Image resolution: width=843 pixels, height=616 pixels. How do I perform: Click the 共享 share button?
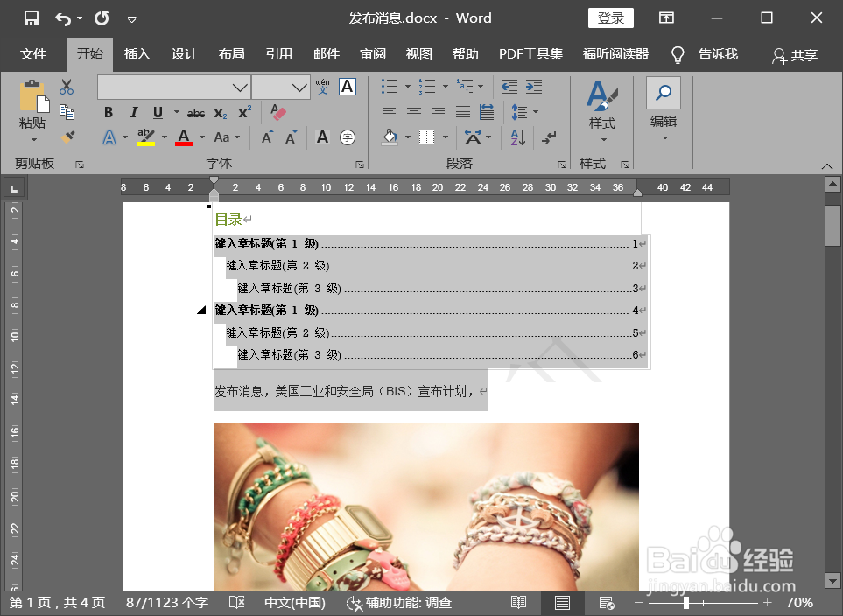pyautogui.click(x=795, y=55)
